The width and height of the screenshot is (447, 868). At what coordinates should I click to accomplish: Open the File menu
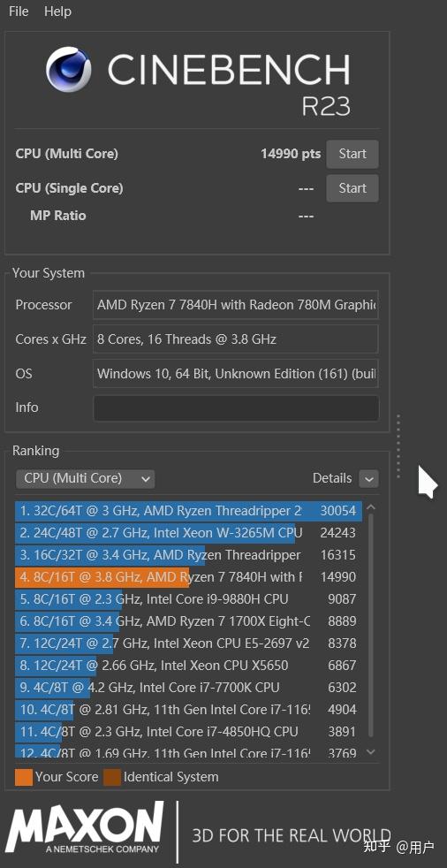19,11
